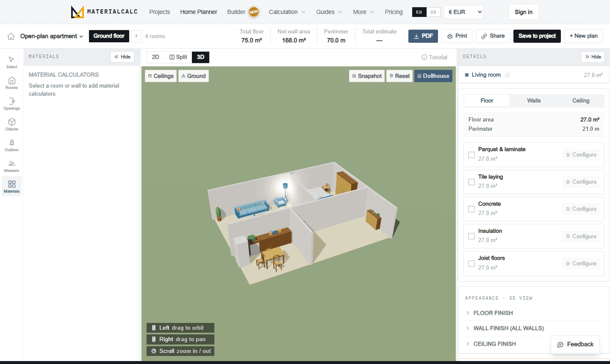This screenshot has height=364, width=610.
Task: Open the EUR currency dropdown
Action: click(464, 12)
